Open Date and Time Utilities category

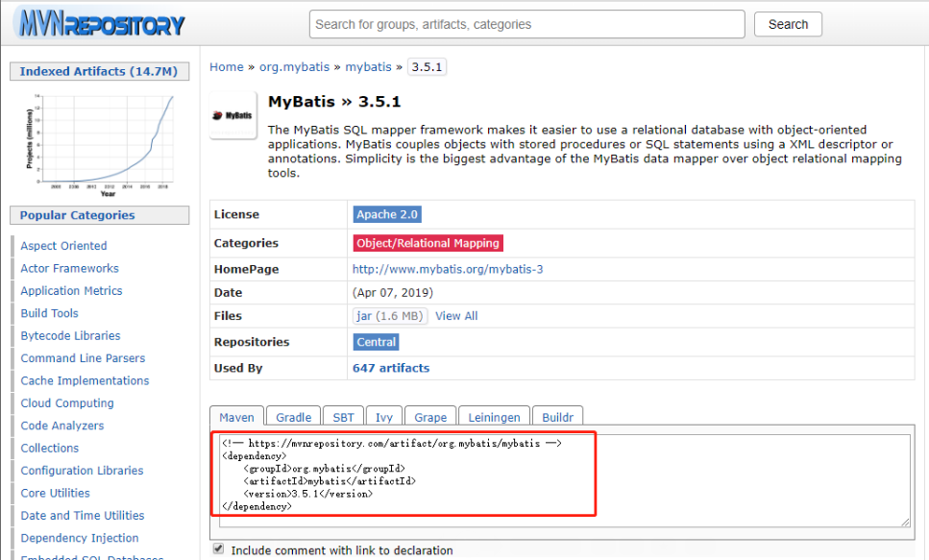(83, 516)
